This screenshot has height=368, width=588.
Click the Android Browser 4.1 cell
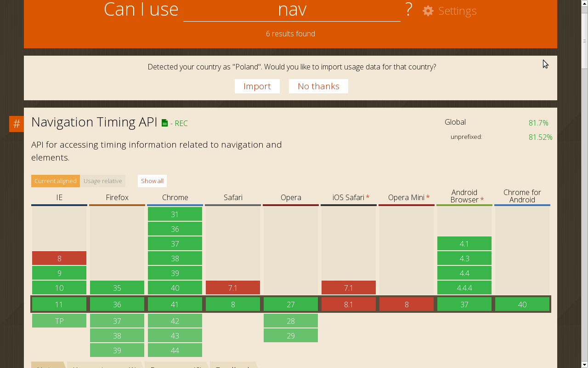tap(464, 243)
